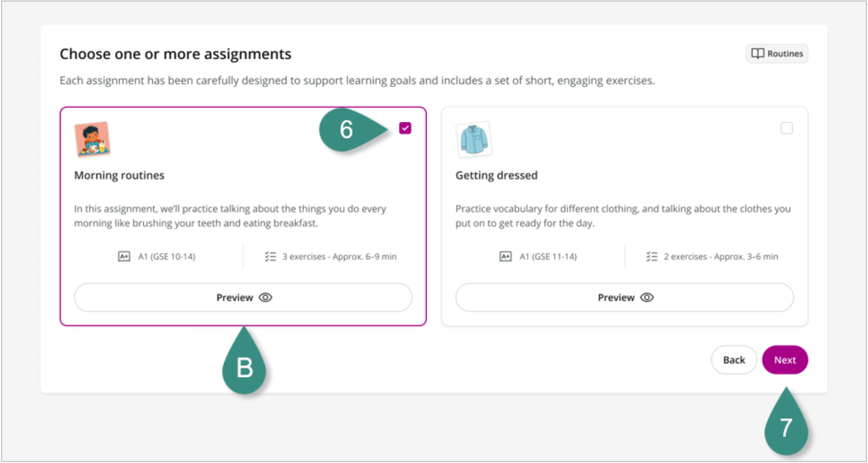Preview the Getting dressed assignment

coord(624,298)
